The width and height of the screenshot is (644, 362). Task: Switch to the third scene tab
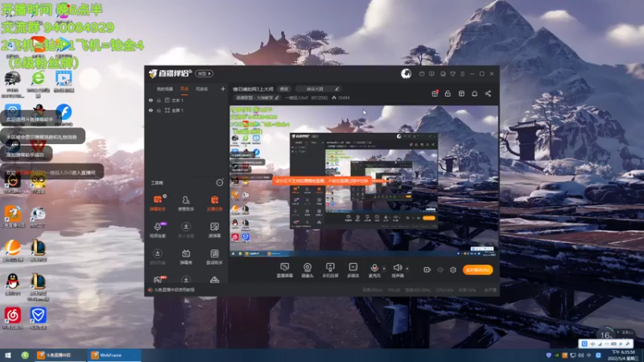[x=202, y=89]
